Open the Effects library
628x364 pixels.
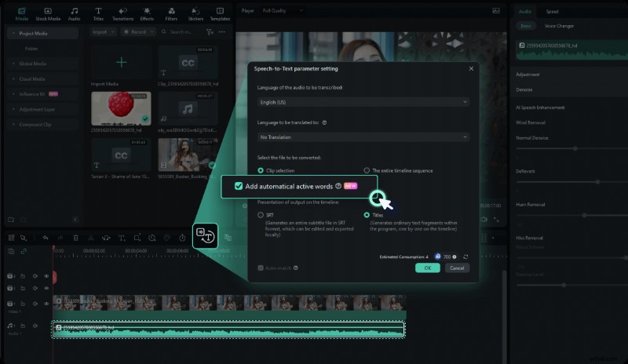[x=147, y=12]
